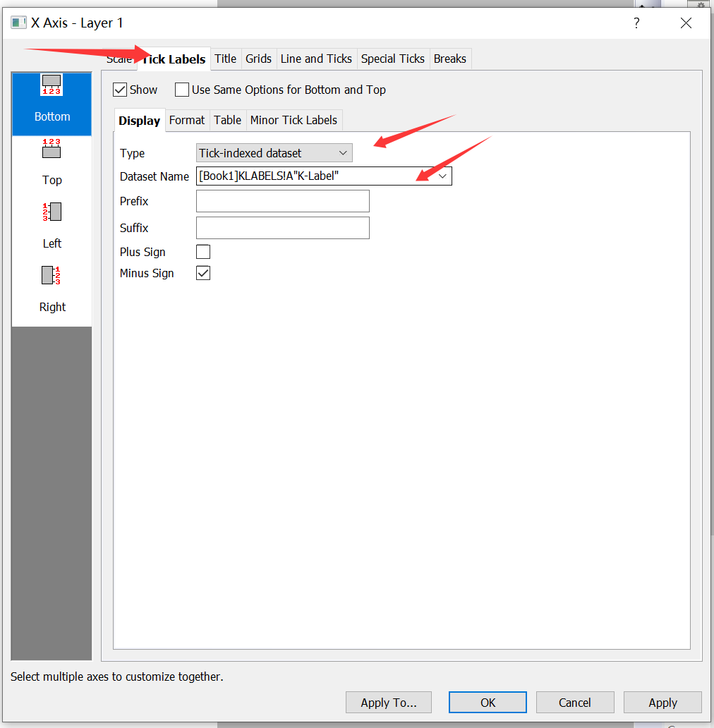Click the Prefix text field
714x728 pixels.
pyautogui.click(x=282, y=201)
